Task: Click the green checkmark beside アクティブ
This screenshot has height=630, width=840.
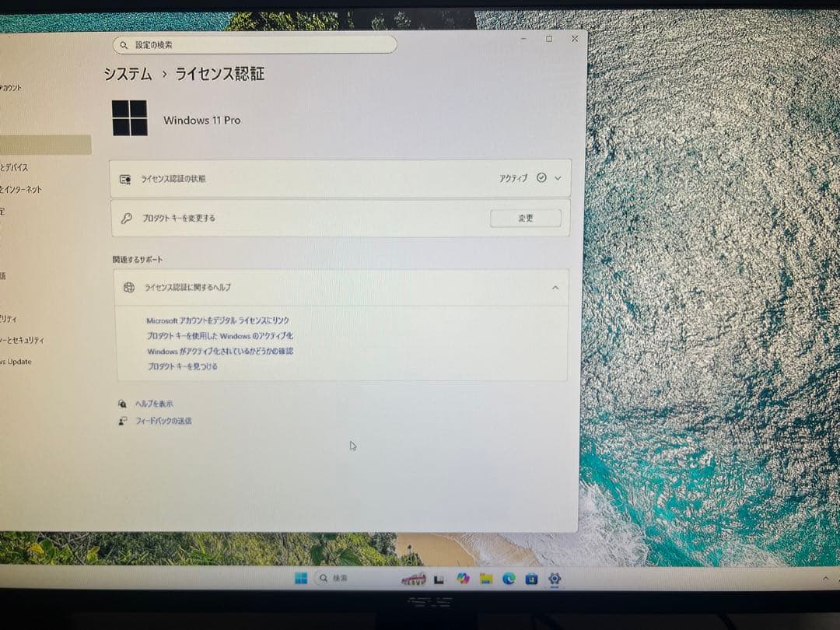Action: coord(542,178)
